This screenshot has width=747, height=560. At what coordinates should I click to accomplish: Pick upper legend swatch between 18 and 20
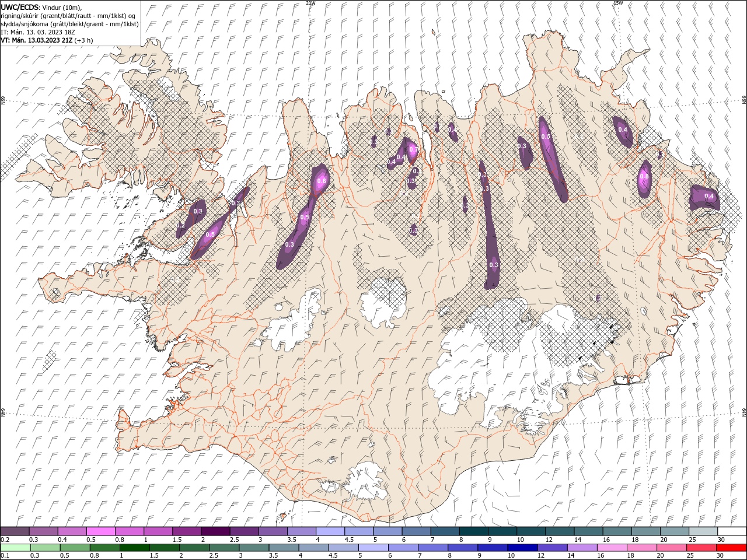646,531
